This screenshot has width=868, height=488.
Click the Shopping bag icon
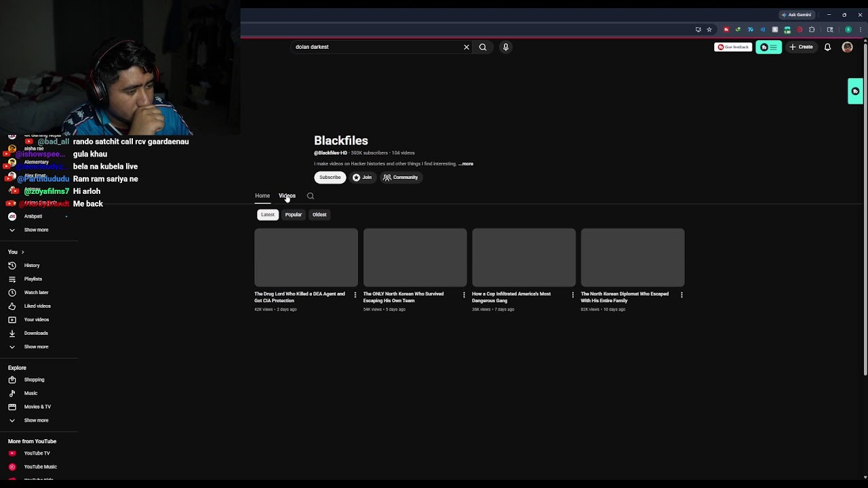12,380
